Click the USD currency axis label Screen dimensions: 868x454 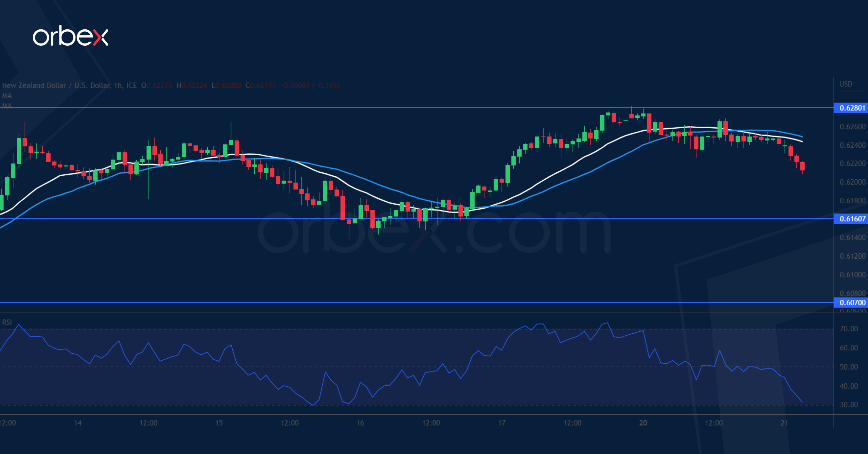click(x=846, y=84)
